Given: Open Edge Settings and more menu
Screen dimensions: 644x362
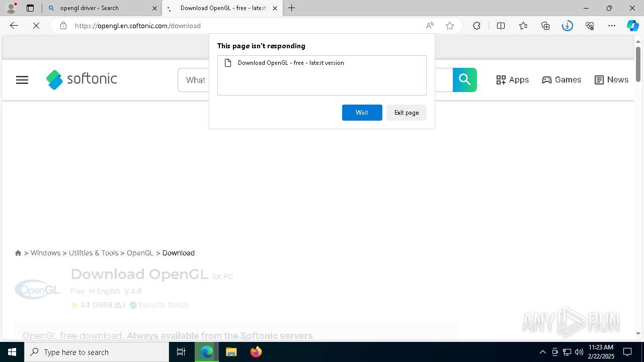Looking at the screenshot, I should [612, 26].
